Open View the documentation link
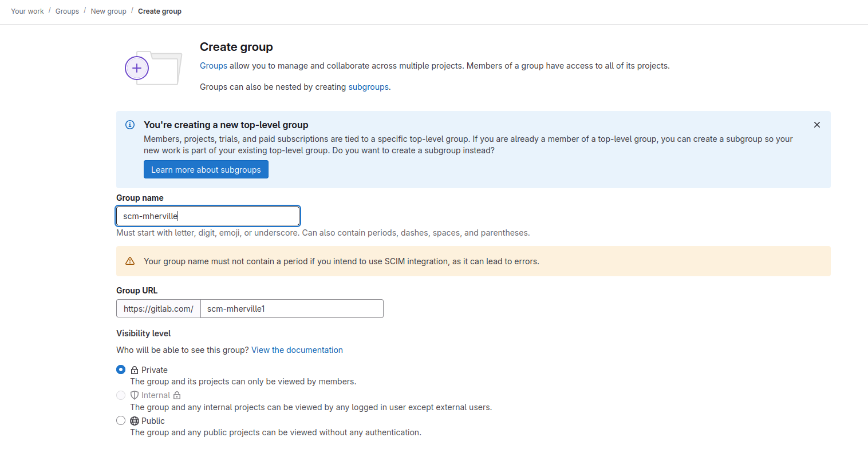This screenshot has height=449, width=868. point(297,350)
